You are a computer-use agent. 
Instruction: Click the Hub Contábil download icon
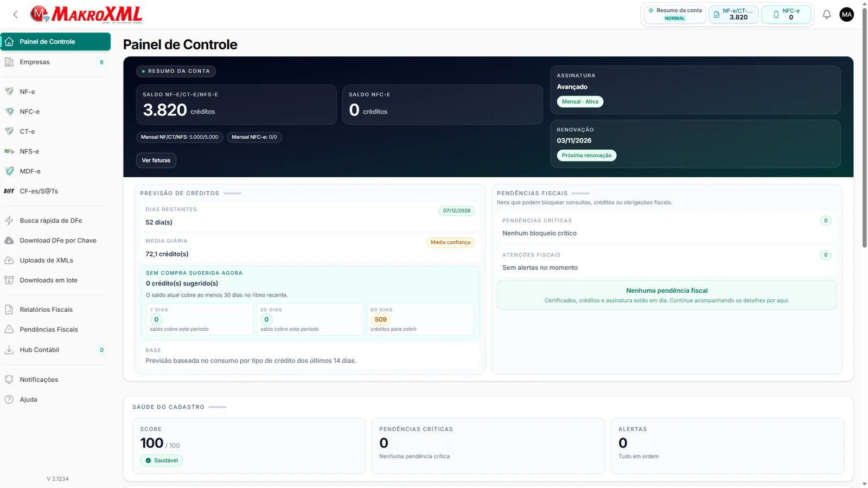(x=9, y=350)
